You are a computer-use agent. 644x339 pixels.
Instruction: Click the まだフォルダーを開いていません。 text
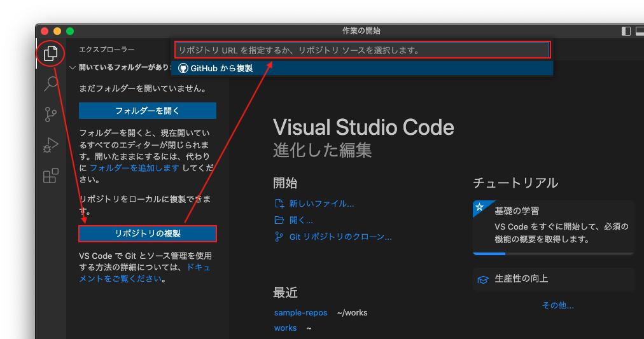coord(144,88)
